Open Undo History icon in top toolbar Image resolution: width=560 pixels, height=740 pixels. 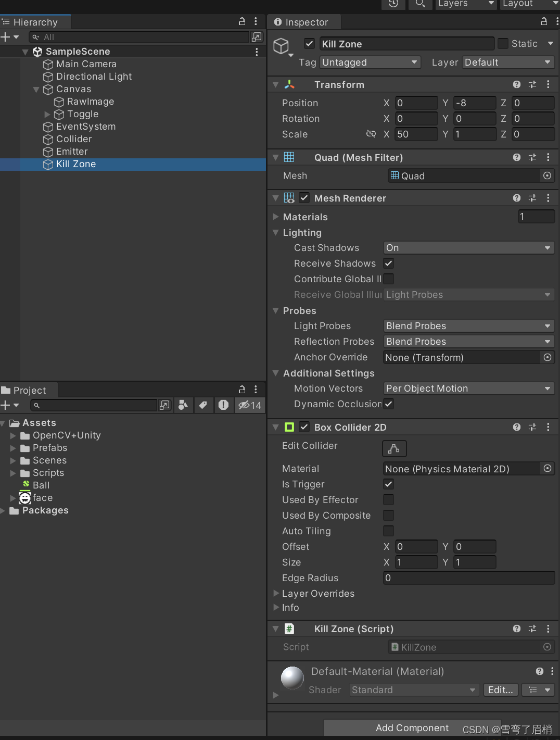pos(393,4)
